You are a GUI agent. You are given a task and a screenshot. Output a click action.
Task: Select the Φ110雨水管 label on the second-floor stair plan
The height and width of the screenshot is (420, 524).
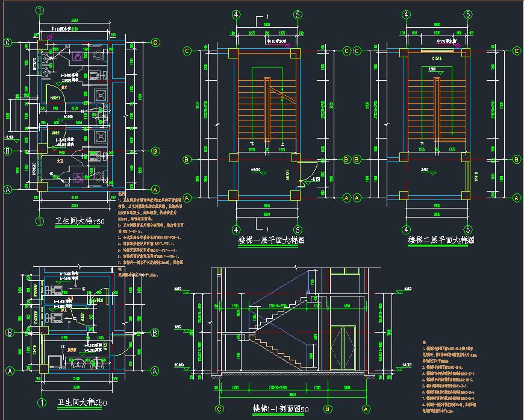[x=446, y=41]
